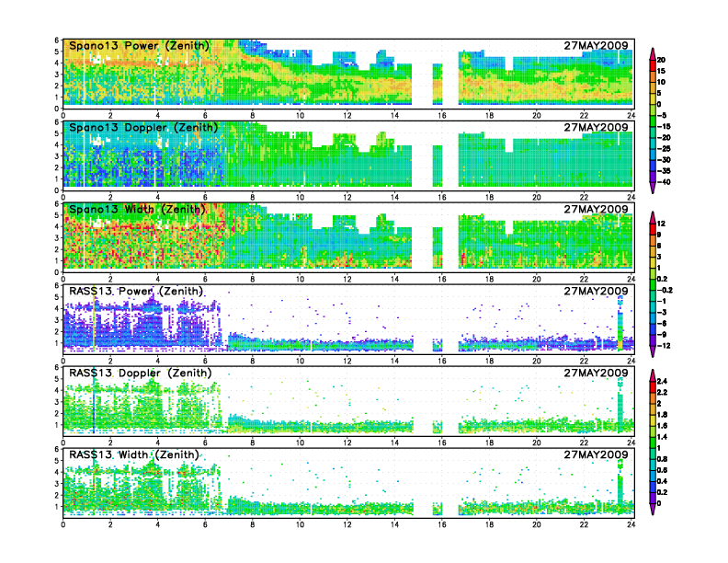Click hour tick '24' under the RASS13 Width panel
Image resolution: width=728 pixels, height=563 pixels.
point(631,524)
